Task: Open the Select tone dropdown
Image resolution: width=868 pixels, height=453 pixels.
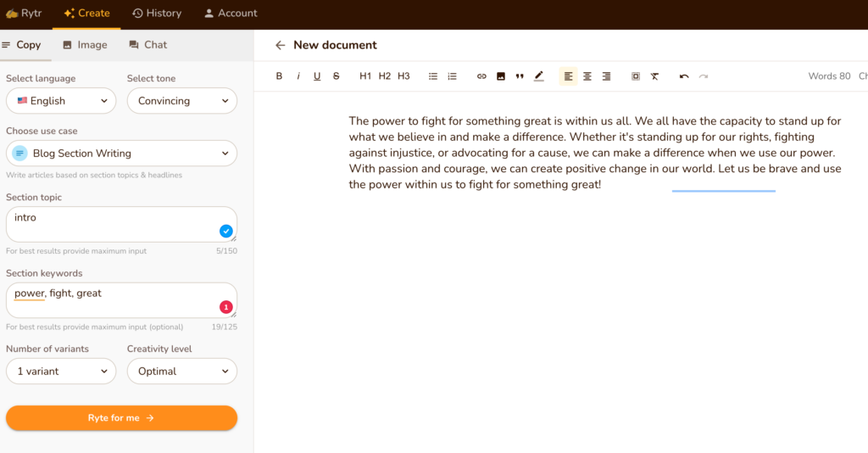Action: 182,101
